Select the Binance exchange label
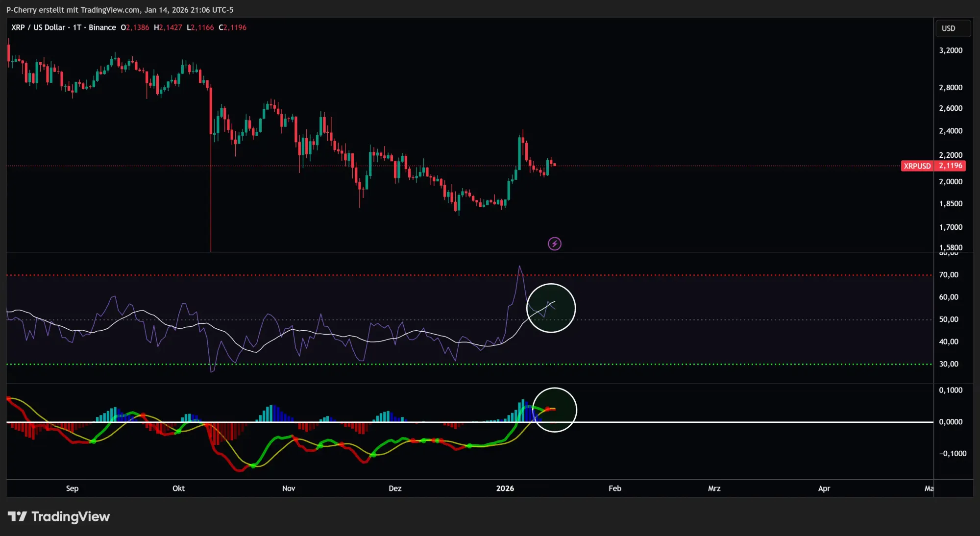 pos(102,27)
